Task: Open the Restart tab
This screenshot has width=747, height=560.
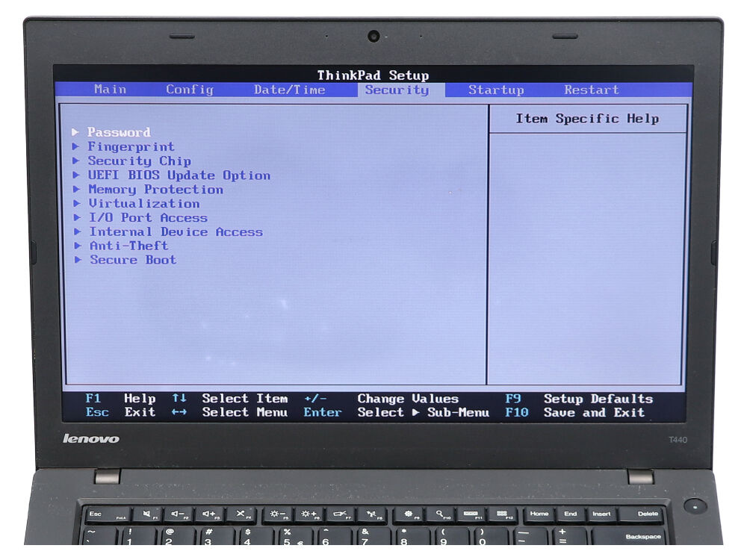Action: 591,90
